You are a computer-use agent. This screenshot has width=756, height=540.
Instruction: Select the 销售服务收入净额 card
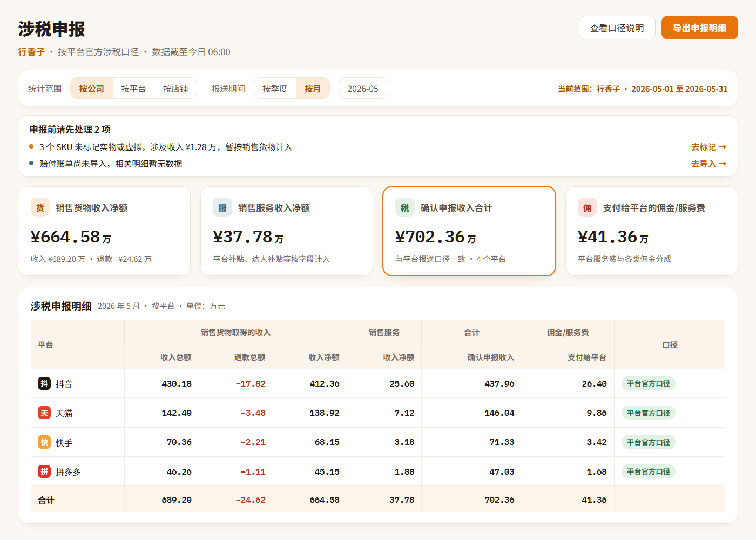click(x=287, y=231)
